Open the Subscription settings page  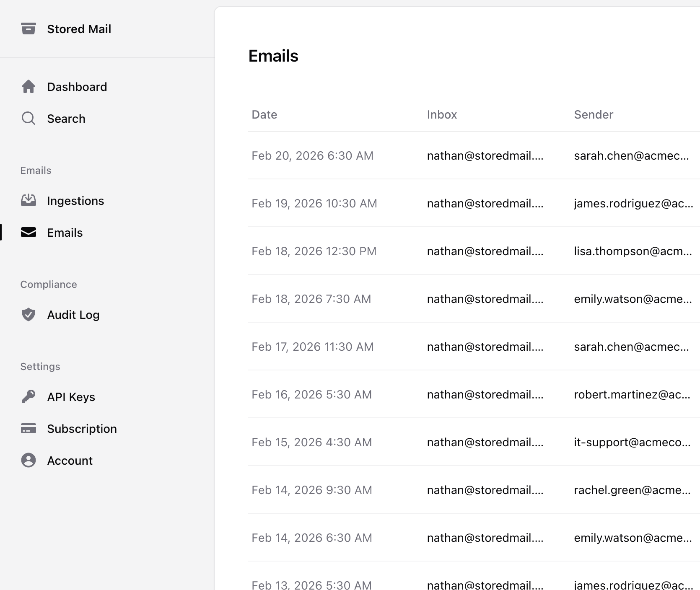[x=82, y=429]
